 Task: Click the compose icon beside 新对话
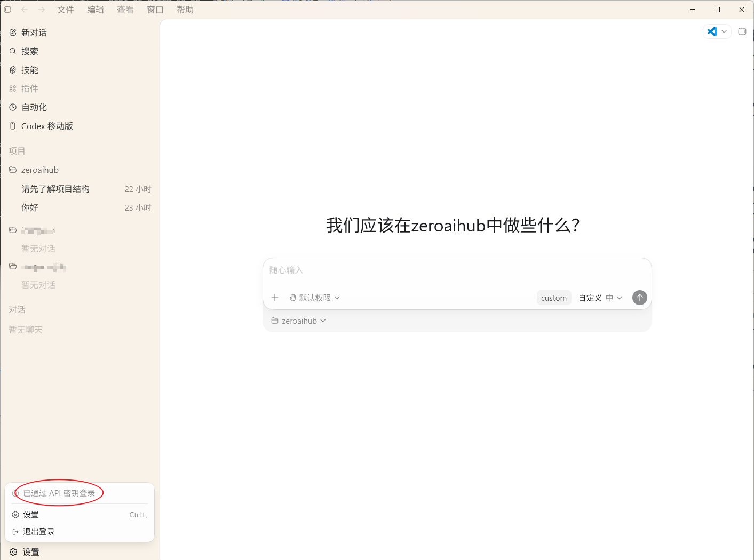pyautogui.click(x=13, y=33)
